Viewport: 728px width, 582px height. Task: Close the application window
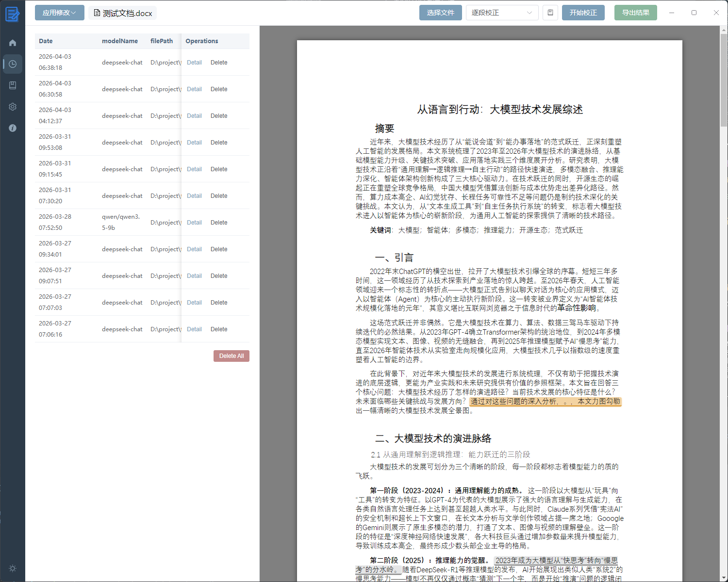716,13
